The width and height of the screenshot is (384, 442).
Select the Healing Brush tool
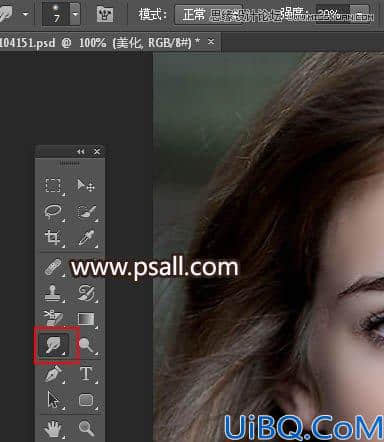(x=53, y=267)
